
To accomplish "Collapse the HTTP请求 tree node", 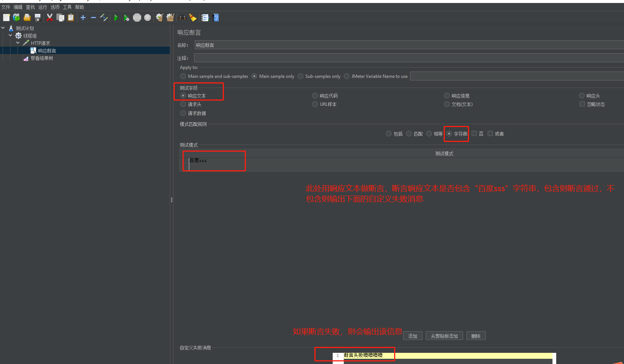I will [x=18, y=43].
